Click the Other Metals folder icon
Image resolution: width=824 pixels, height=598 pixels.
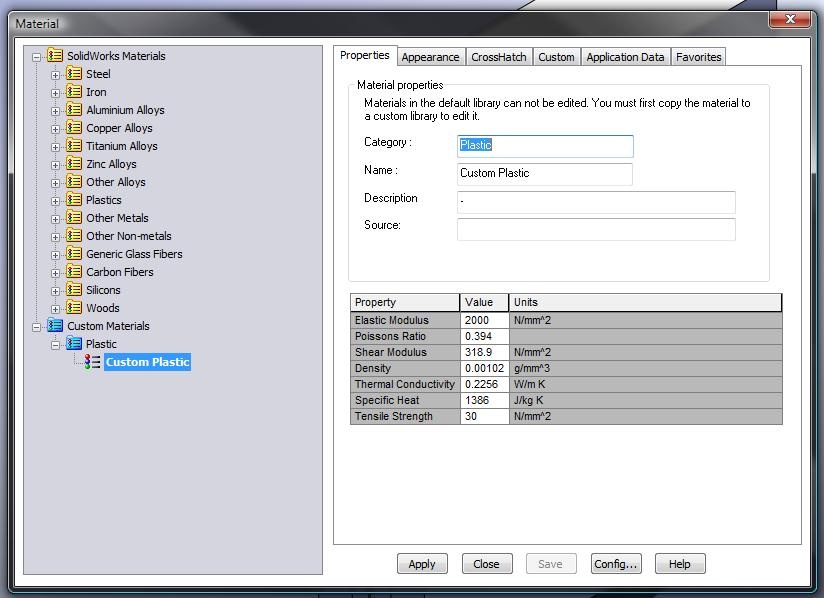(x=74, y=218)
